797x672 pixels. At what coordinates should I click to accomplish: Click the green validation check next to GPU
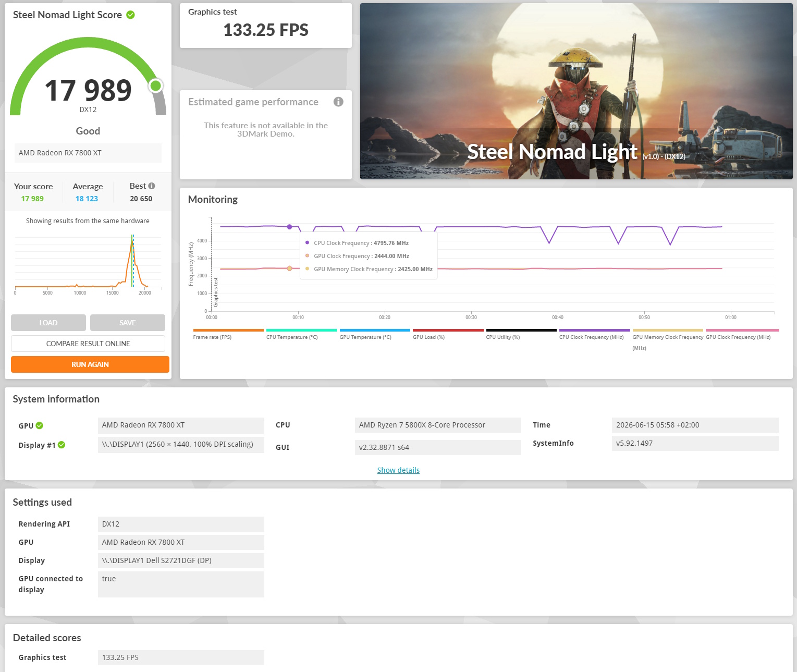[40, 425]
